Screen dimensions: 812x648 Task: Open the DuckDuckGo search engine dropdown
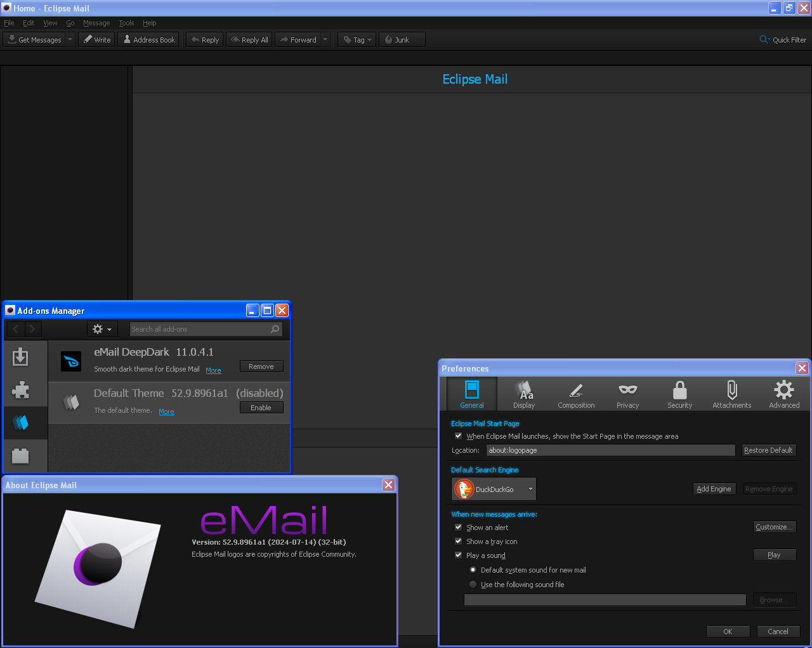tap(494, 489)
